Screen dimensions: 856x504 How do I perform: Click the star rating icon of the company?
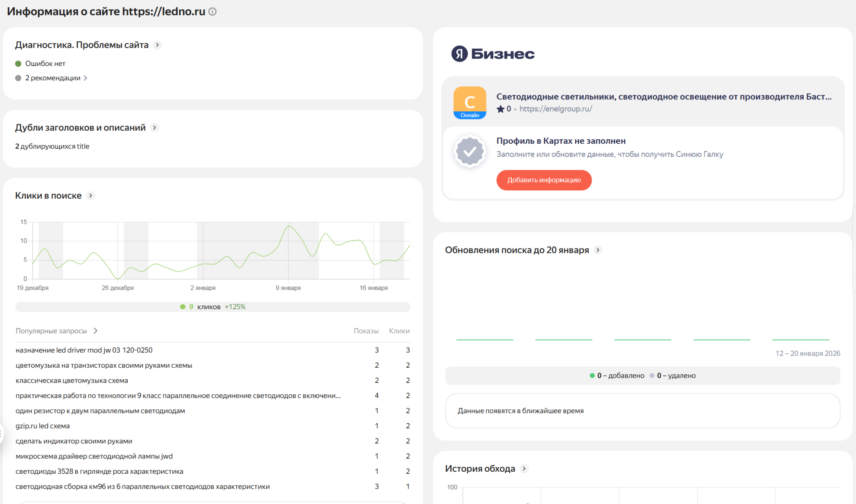(500, 109)
